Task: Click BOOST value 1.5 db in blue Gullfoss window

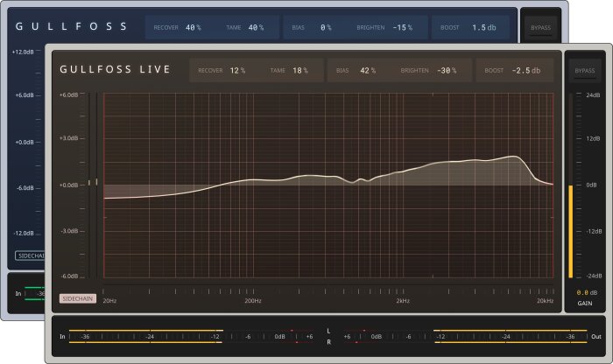Action: tap(484, 28)
